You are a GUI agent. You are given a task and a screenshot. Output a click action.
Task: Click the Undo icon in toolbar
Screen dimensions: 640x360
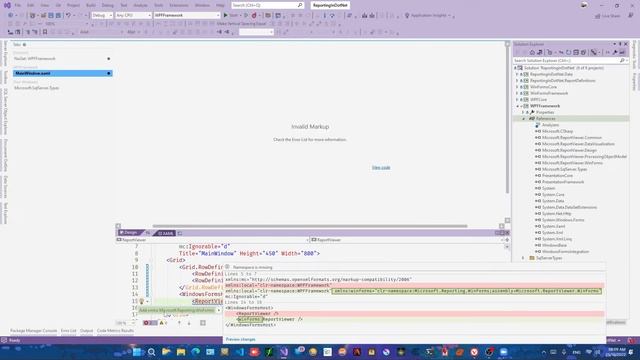[x=68, y=15]
